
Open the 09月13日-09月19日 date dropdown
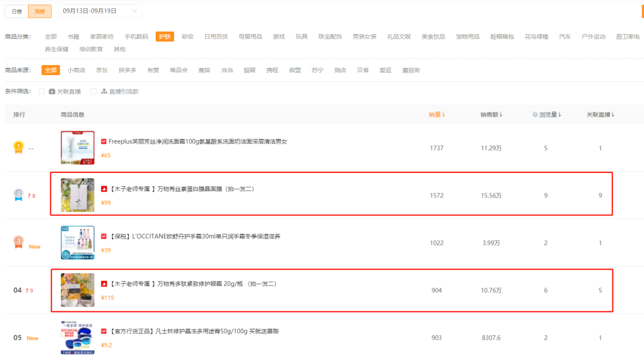pyautogui.click(x=100, y=11)
